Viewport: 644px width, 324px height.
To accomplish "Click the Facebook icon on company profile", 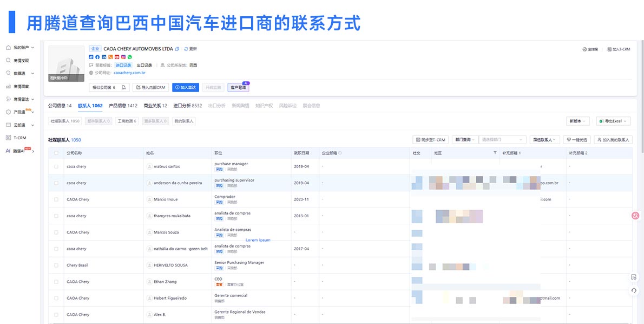I will point(97,56).
